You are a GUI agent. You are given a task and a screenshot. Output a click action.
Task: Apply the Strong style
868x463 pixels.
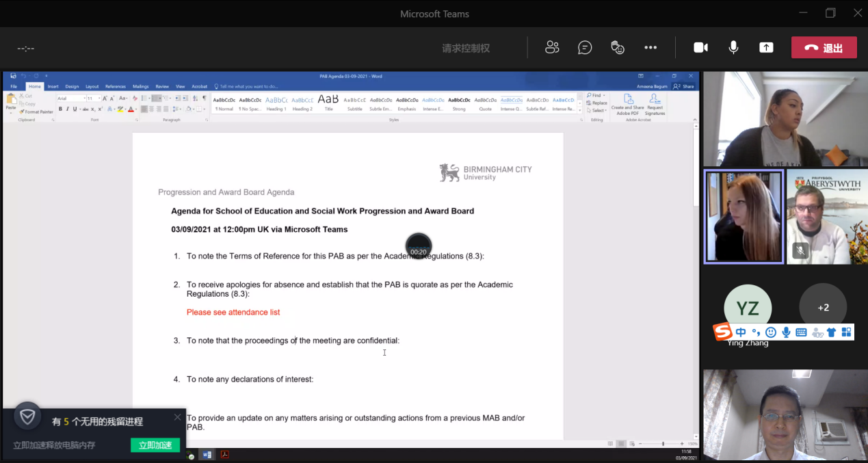click(x=459, y=103)
